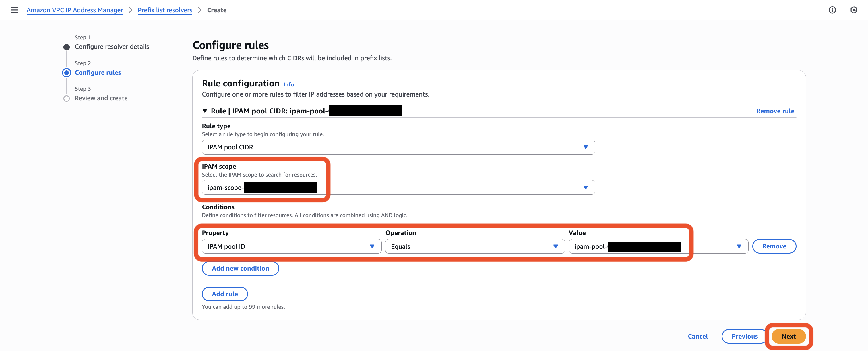Viewport: 868px width, 351px height.
Task: Open the hamburger navigation menu
Action: [14, 10]
